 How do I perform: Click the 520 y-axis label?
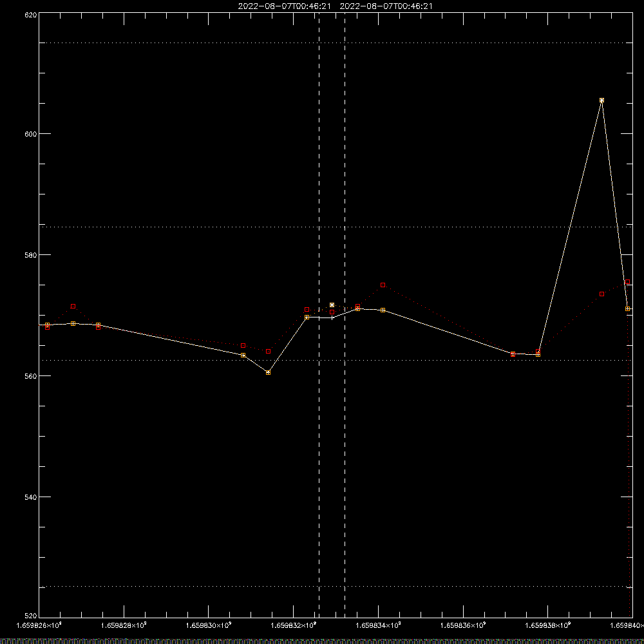(31, 616)
